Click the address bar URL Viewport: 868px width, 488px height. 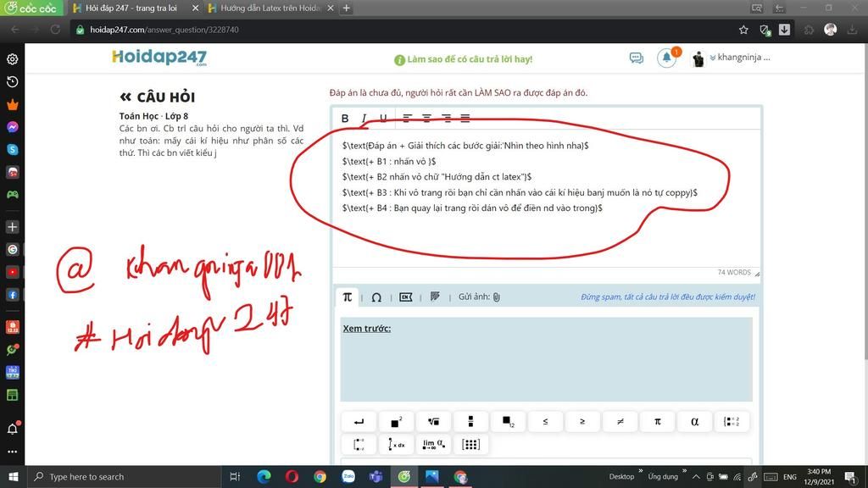[x=164, y=30]
